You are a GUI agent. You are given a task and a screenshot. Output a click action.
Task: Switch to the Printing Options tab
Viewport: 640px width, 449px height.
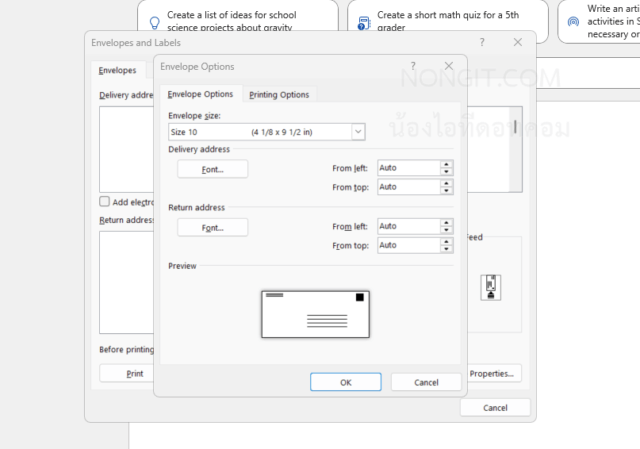tap(279, 94)
